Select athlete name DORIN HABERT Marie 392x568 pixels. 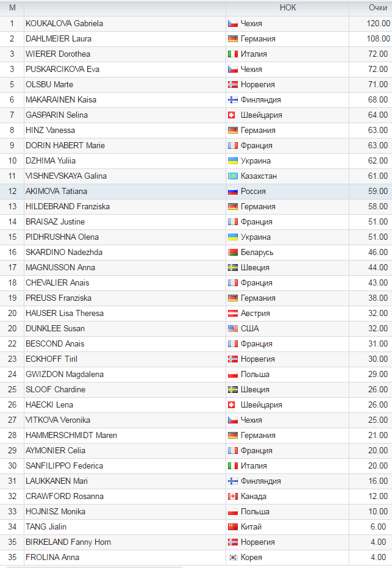pos(65,145)
